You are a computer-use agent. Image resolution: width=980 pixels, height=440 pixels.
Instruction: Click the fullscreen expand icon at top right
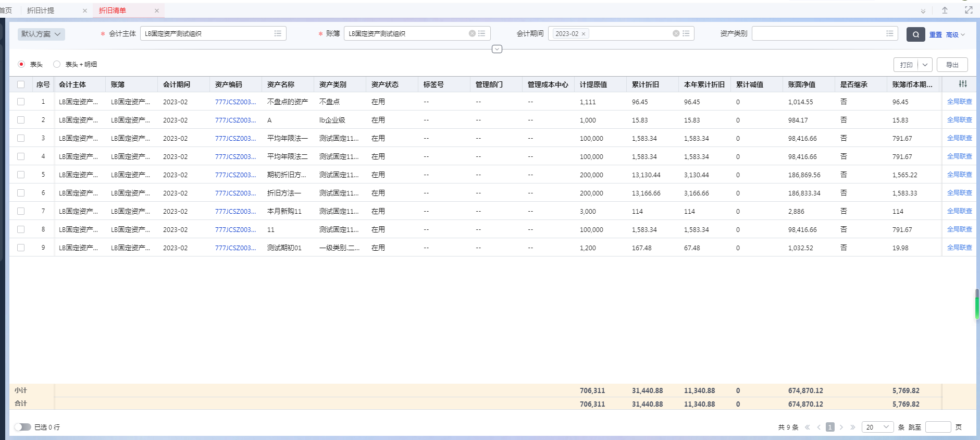pyautogui.click(x=969, y=10)
